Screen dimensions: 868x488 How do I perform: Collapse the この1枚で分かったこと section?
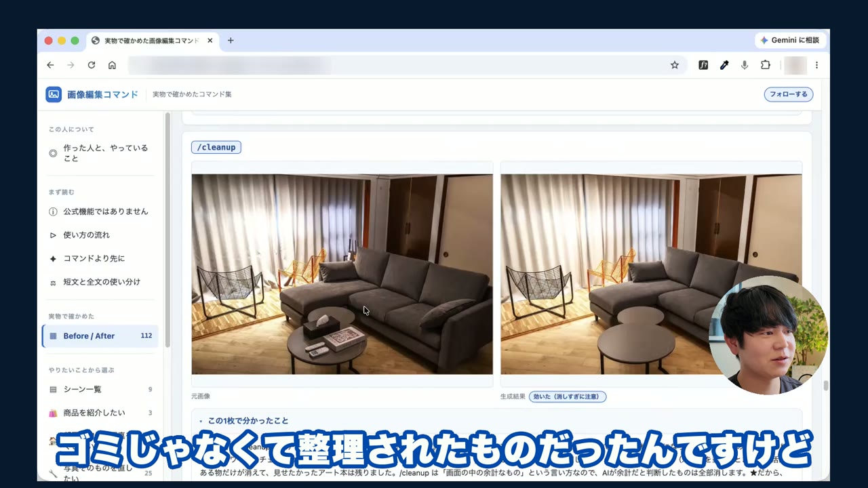point(244,421)
